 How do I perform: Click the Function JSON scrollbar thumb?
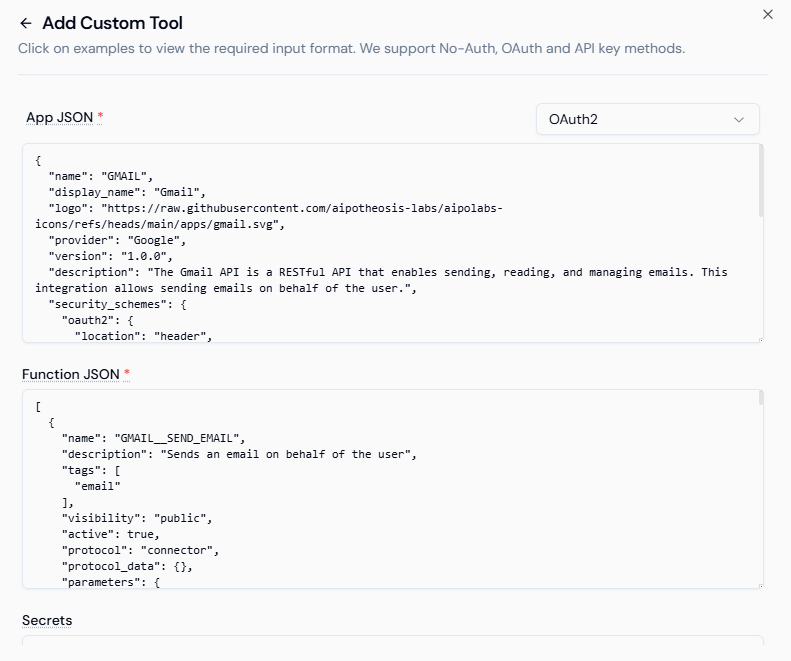(761, 398)
